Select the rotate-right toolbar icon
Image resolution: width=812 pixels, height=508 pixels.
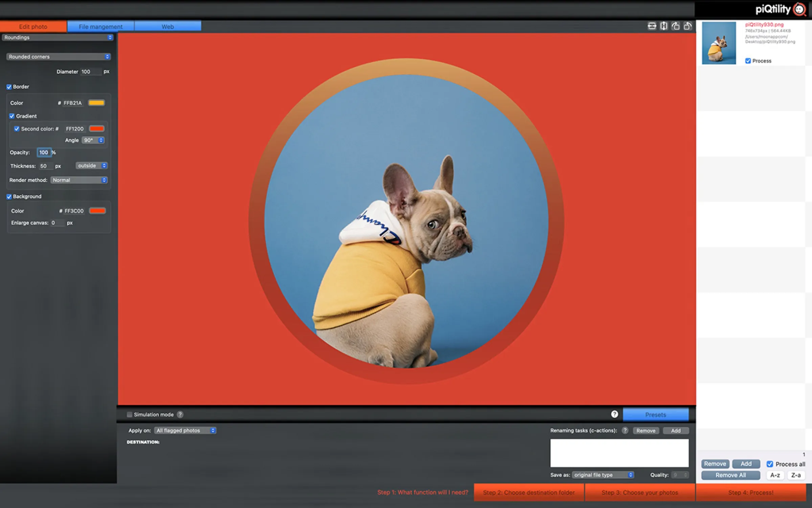coord(688,26)
